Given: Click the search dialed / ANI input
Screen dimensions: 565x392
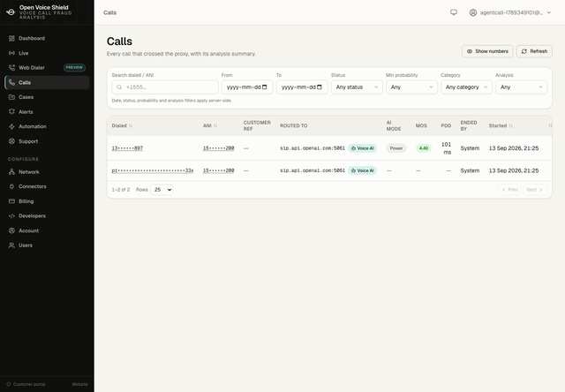Looking at the screenshot, I should coord(165,87).
